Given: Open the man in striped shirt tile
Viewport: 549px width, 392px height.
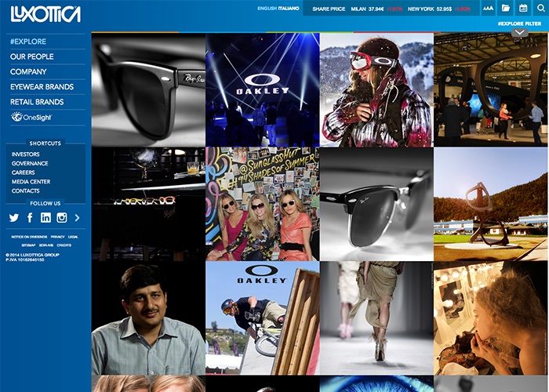Looking at the screenshot, I should tap(148, 318).
